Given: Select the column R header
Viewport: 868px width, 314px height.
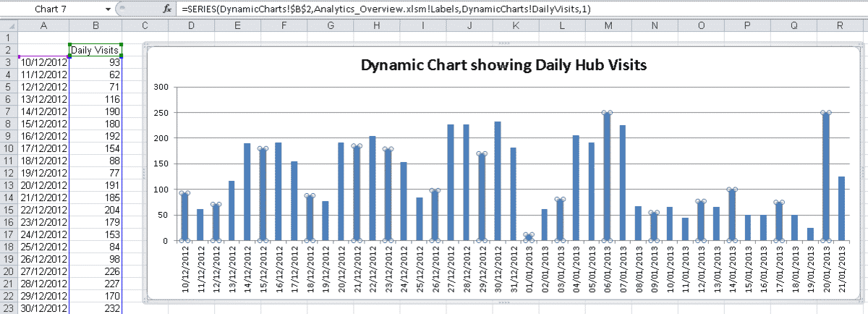Looking at the screenshot, I should tap(840, 25).
